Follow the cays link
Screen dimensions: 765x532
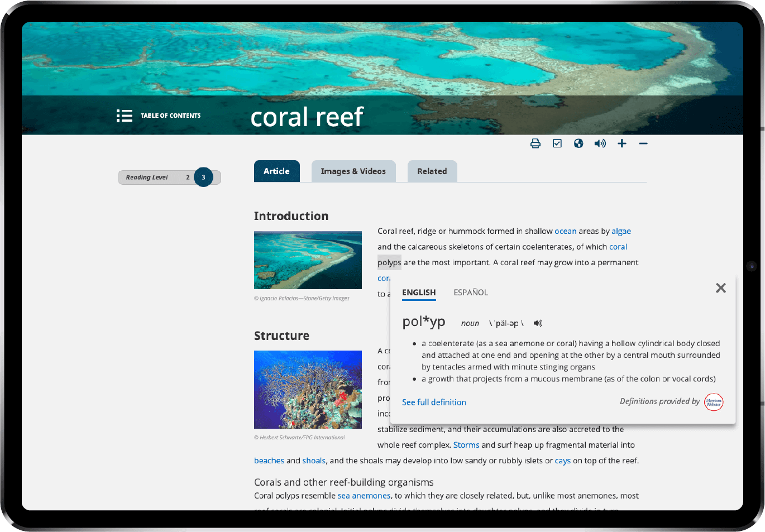(x=563, y=461)
